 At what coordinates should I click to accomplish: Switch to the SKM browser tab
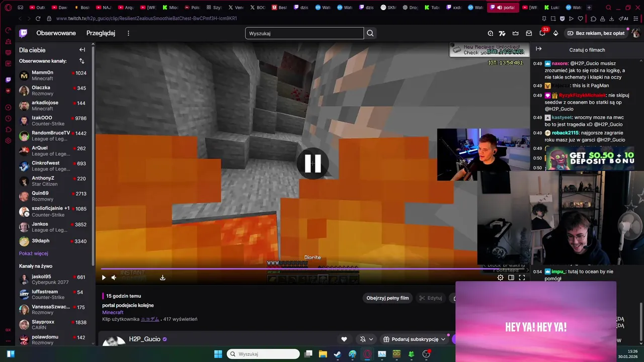pyautogui.click(x=389, y=8)
